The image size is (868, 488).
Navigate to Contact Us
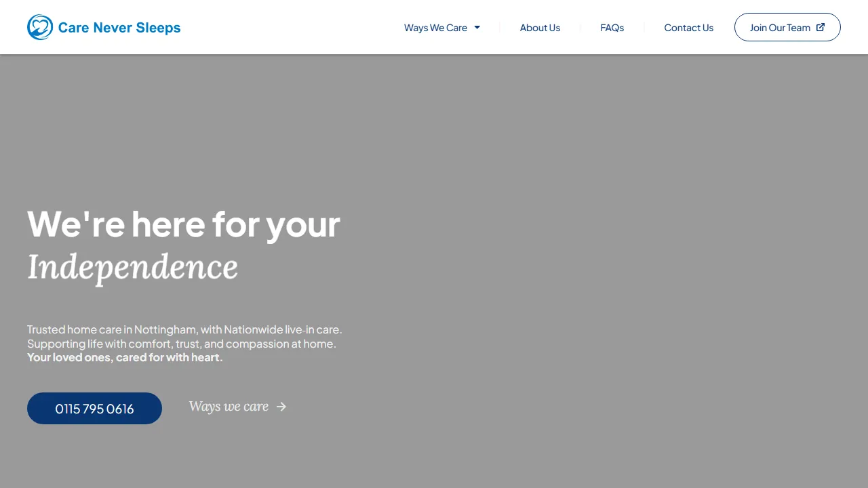point(688,28)
